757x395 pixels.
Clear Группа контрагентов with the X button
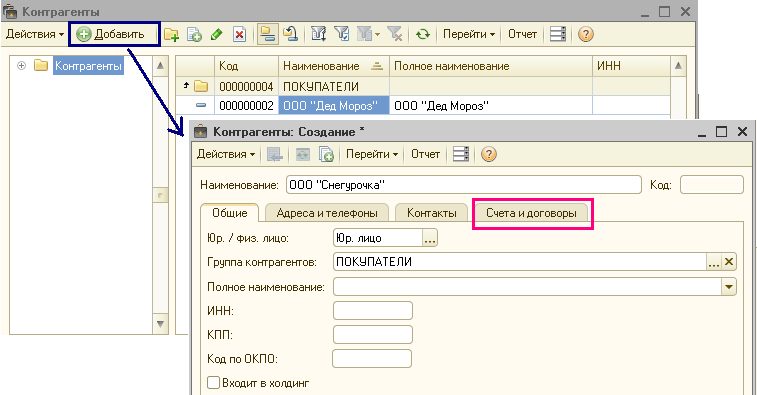[729, 262]
